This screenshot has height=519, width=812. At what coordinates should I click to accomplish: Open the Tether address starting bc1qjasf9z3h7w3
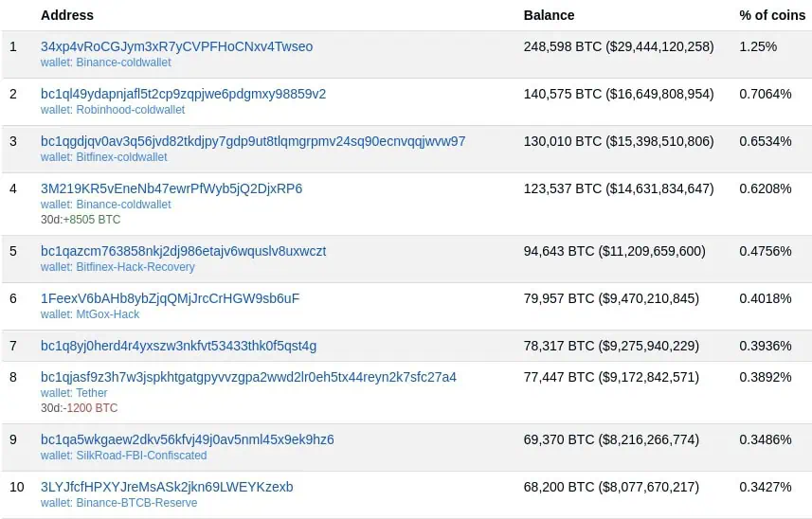tap(248, 377)
